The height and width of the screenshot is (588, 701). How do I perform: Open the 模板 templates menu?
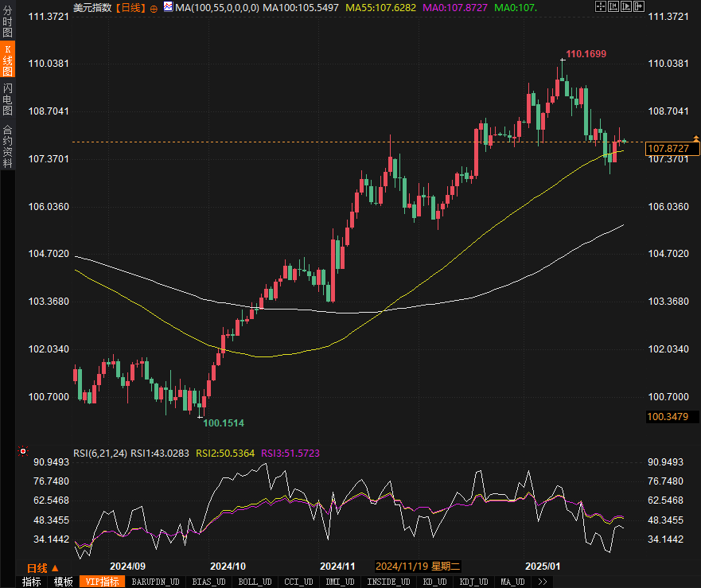click(64, 582)
